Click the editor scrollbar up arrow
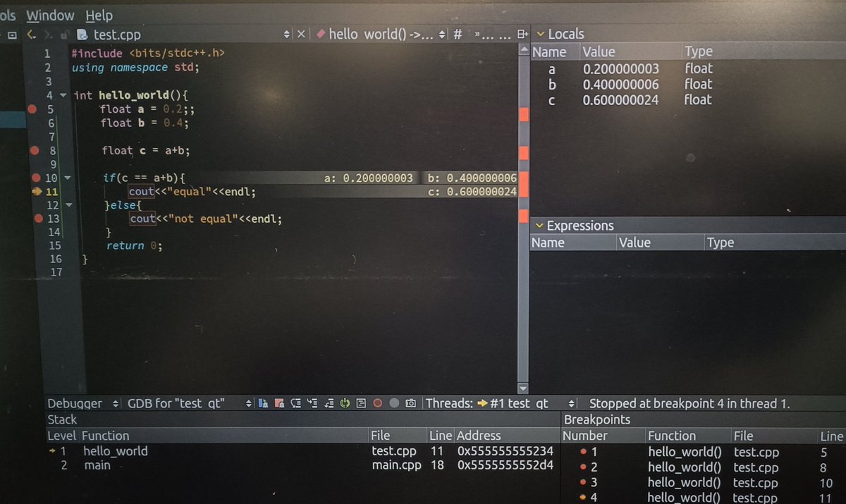 pyautogui.click(x=523, y=49)
